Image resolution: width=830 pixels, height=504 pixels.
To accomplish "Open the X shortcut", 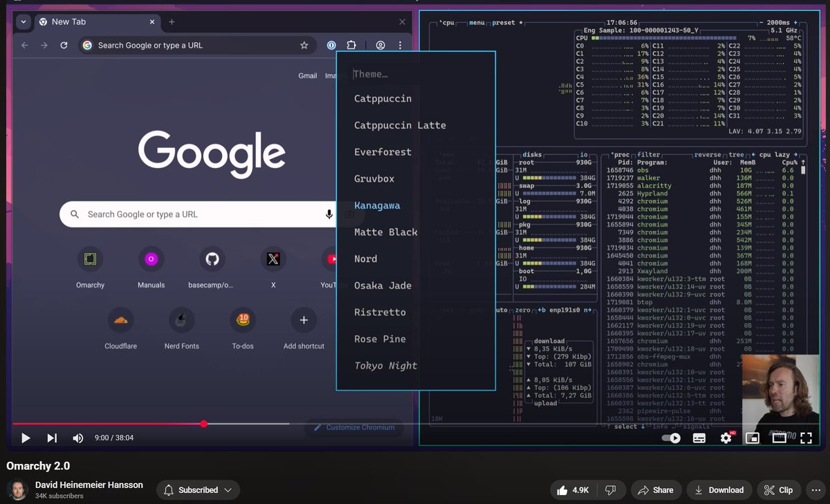I will (x=273, y=267).
